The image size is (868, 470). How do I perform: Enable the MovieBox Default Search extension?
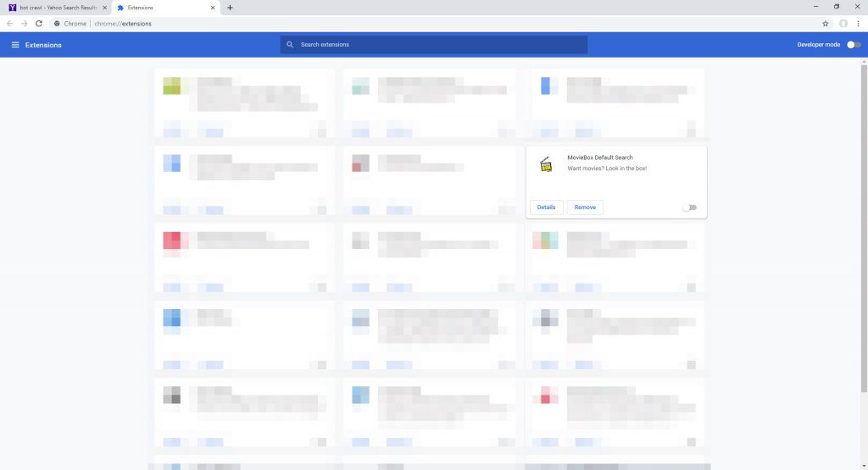(x=690, y=207)
